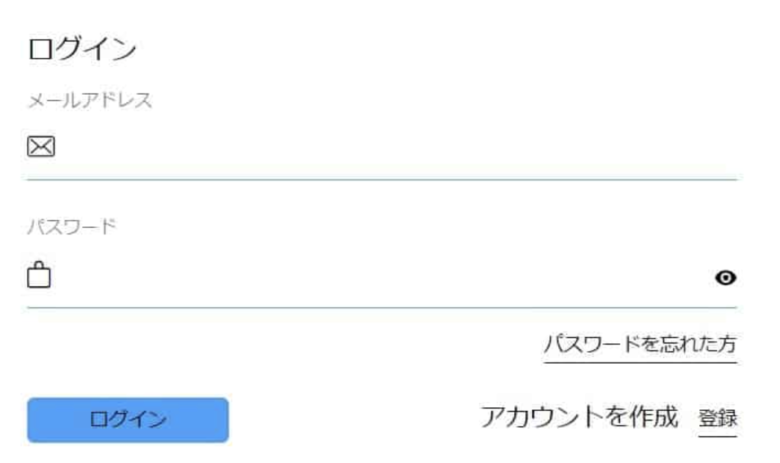Screen dimensions: 780x463
Task: Submit the form with the ログイン button
Action: 128,420
